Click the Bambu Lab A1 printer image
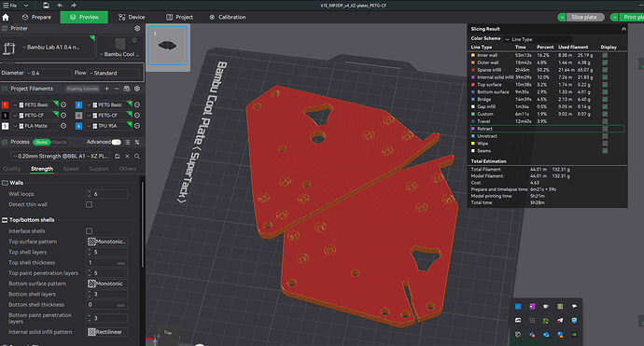The image size is (644, 346). [x=8, y=48]
